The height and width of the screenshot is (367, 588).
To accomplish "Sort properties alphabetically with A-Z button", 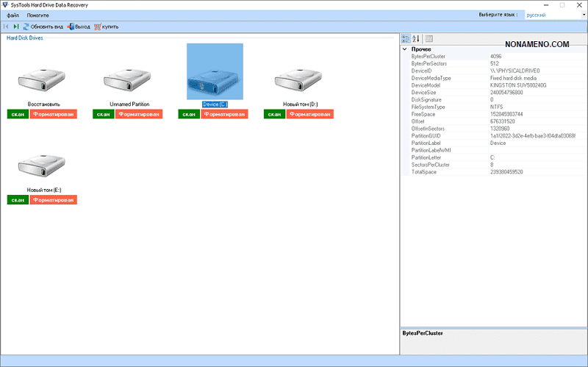I will click(x=416, y=39).
